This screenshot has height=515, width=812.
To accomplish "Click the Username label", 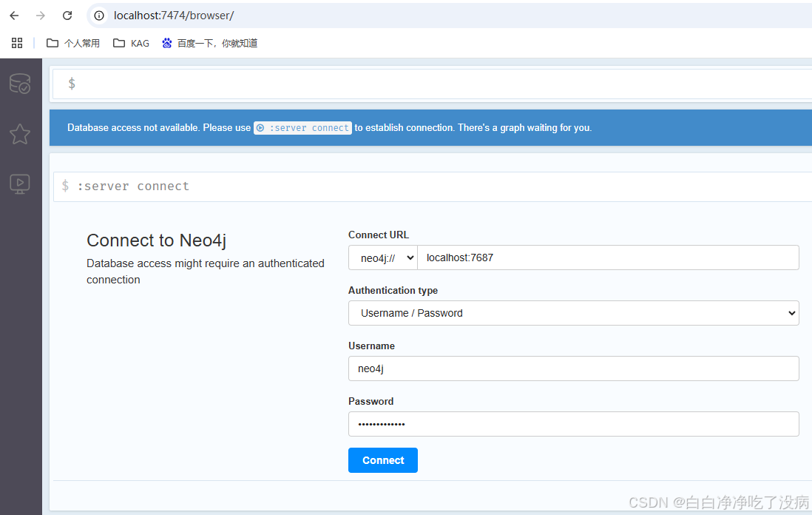I will pyautogui.click(x=371, y=346).
